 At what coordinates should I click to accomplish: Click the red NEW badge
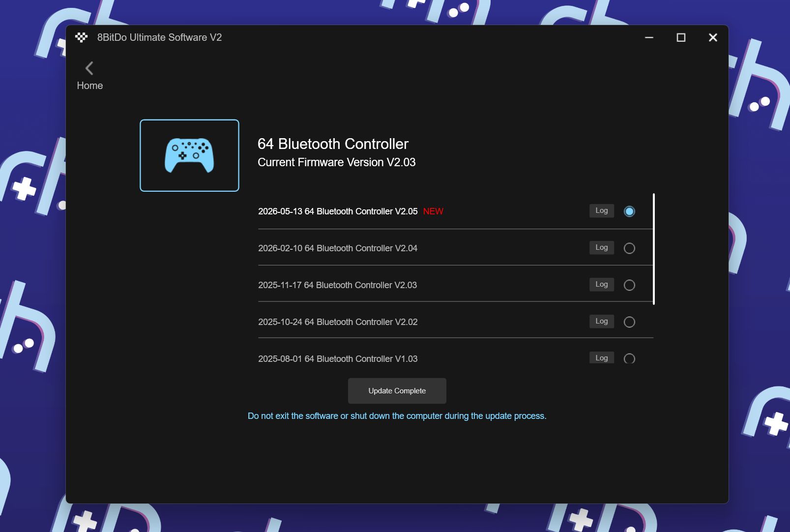pyautogui.click(x=433, y=211)
